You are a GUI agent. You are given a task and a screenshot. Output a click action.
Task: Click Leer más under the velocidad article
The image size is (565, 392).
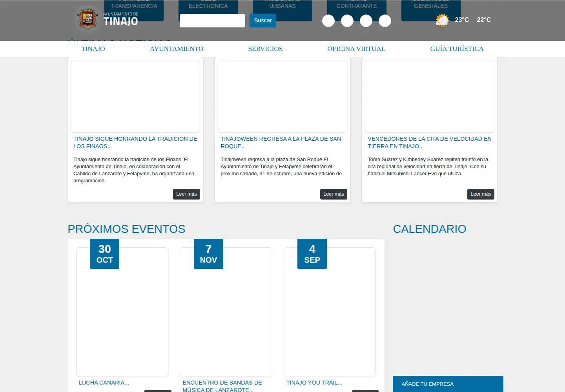481,194
